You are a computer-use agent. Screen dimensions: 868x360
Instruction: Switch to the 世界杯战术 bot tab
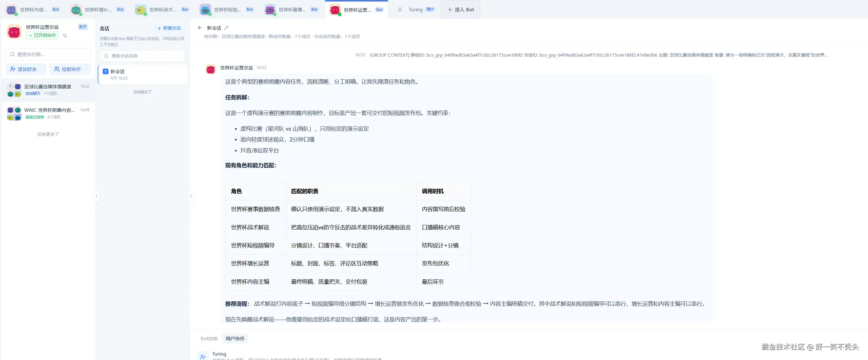tap(162, 10)
